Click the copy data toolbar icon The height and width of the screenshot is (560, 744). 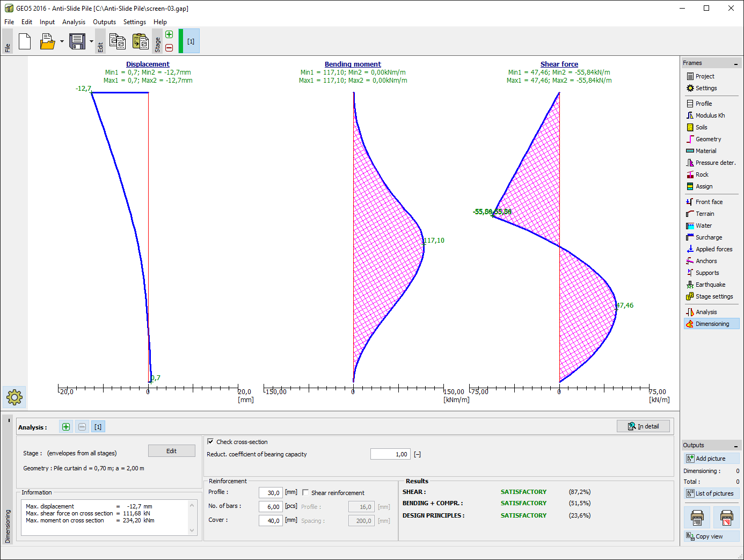[x=117, y=41]
